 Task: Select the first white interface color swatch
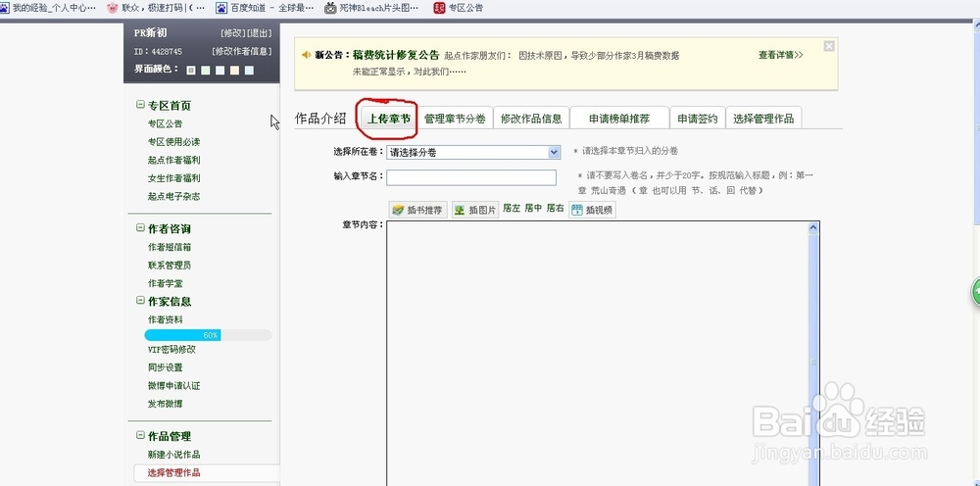[x=191, y=71]
